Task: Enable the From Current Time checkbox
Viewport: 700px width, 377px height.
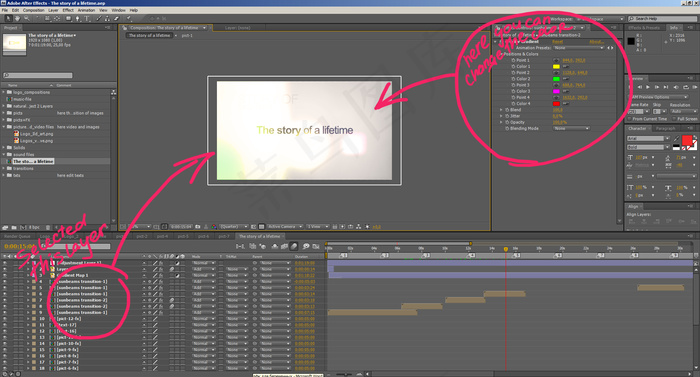Action: click(x=629, y=119)
